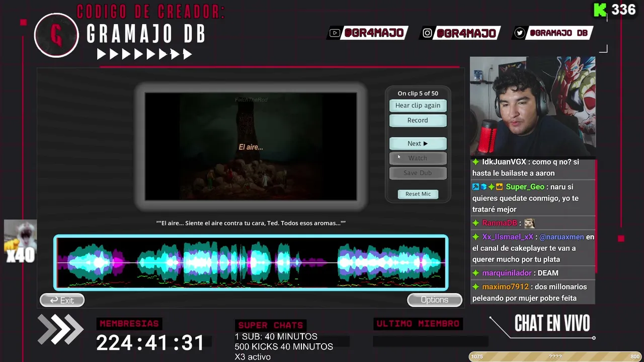
Task: Click the username IdkJuanVGX in chat
Action: coord(504,162)
